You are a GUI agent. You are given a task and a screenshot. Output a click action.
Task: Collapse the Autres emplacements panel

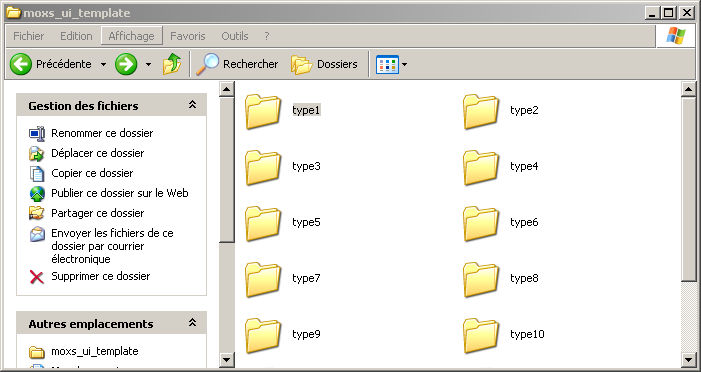[192, 322]
